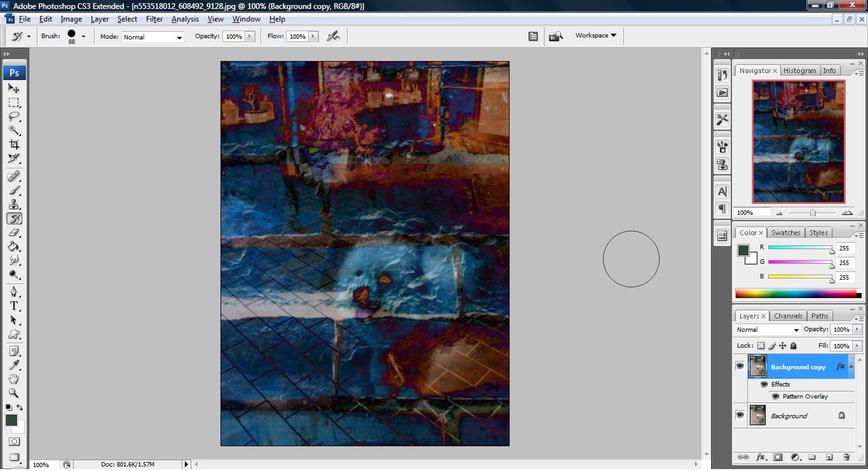Enable airbrush option in options bar

tap(333, 36)
